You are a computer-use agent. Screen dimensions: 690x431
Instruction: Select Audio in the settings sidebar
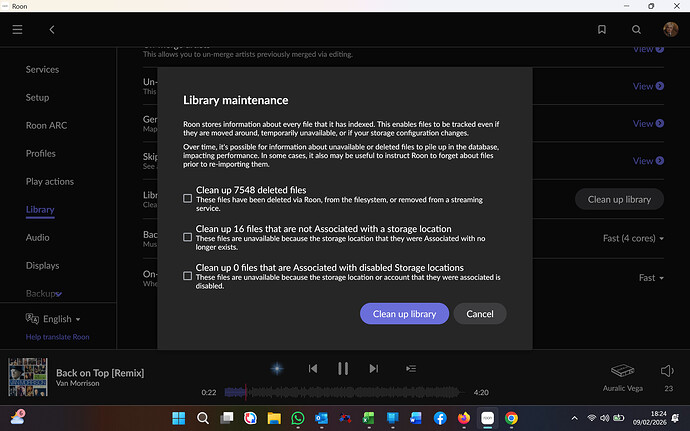(37, 238)
